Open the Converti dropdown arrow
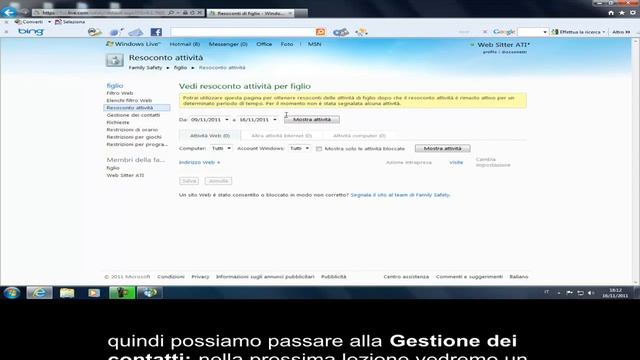Viewport: 640px width, 360px height. click(x=49, y=22)
